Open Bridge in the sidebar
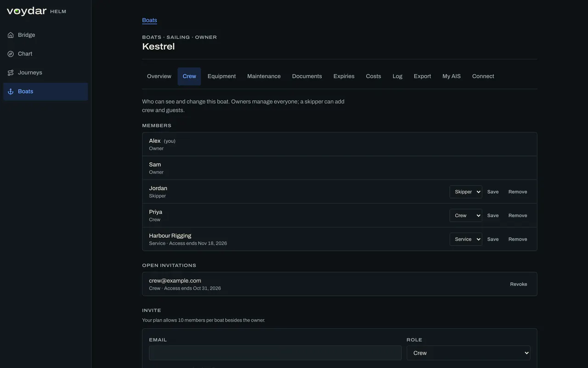Viewport: 588px width, 368px height. pos(45,35)
